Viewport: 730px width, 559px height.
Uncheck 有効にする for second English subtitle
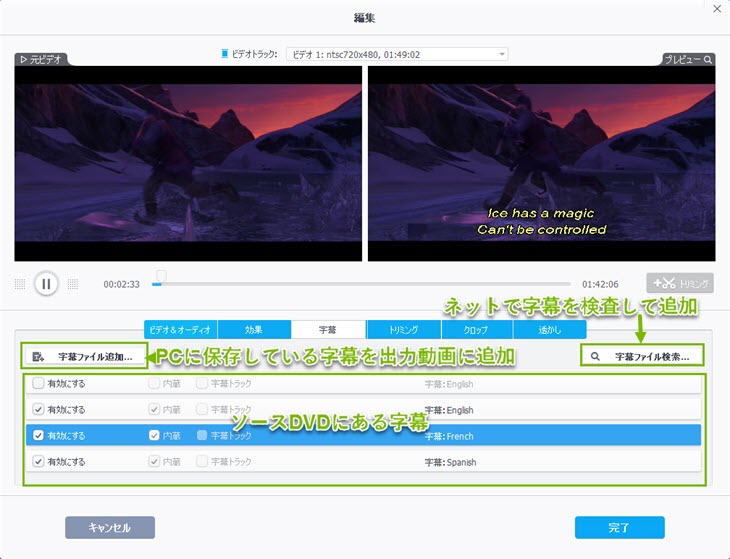pyautogui.click(x=38, y=410)
